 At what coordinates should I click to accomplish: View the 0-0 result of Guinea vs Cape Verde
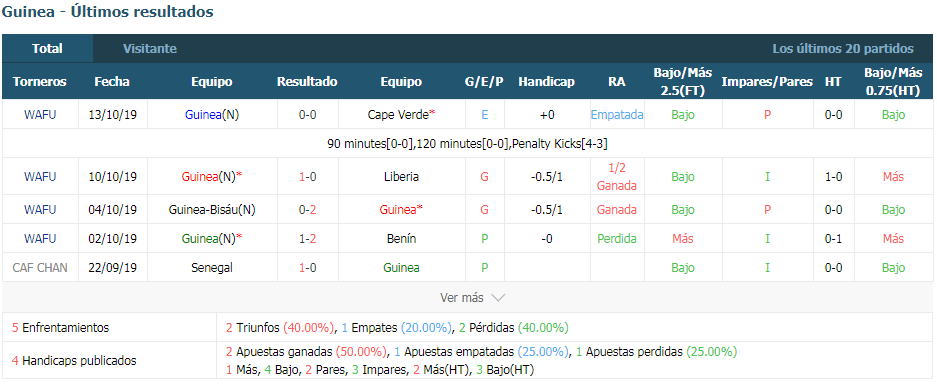click(x=307, y=115)
